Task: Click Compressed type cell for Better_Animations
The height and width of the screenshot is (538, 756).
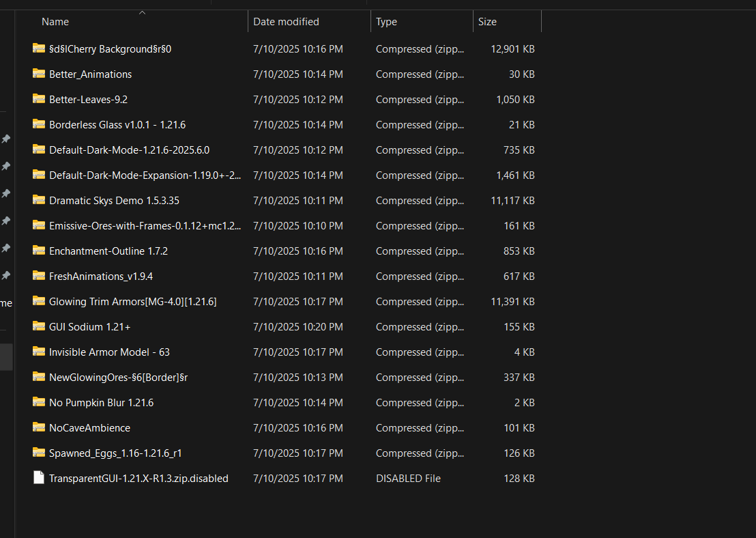Action: tap(420, 74)
